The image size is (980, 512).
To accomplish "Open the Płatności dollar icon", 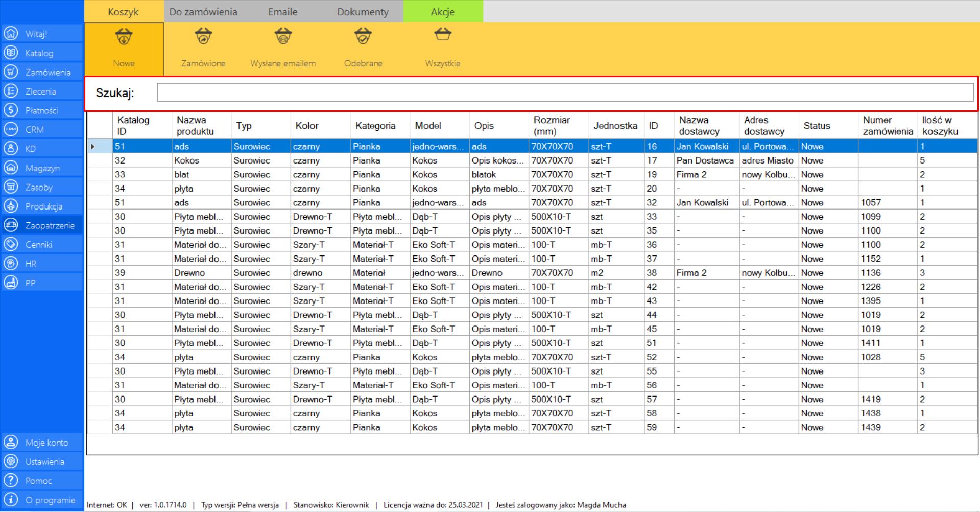I will pyautogui.click(x=11, y=110).
